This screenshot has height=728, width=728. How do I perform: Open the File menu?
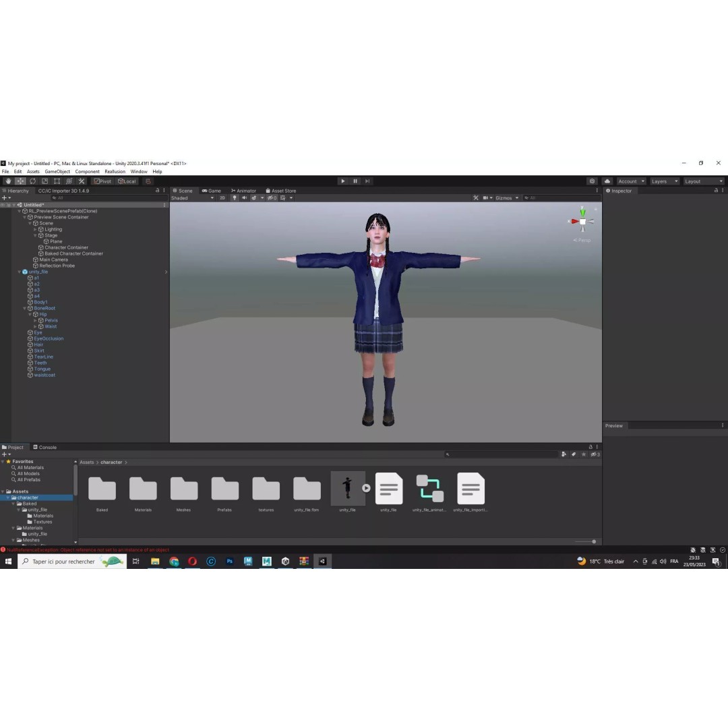[x=5, y=171]
